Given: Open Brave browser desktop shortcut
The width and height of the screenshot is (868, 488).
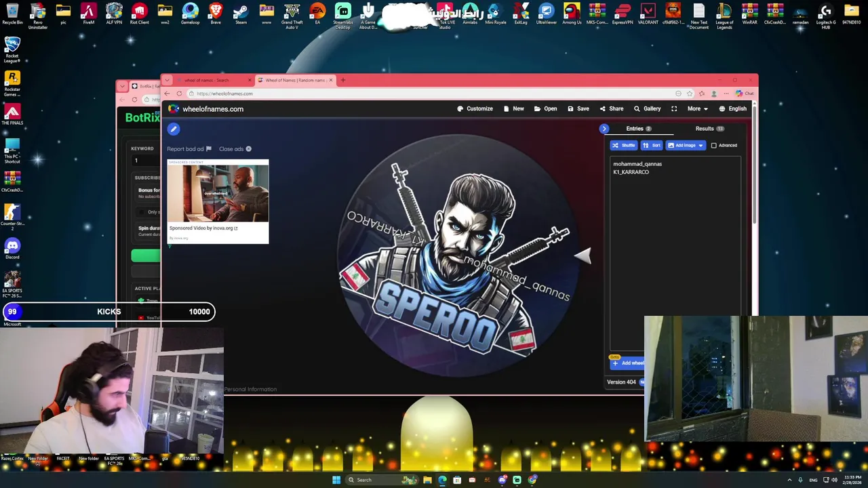Looking at the screenshot, I should click(216, 14).
